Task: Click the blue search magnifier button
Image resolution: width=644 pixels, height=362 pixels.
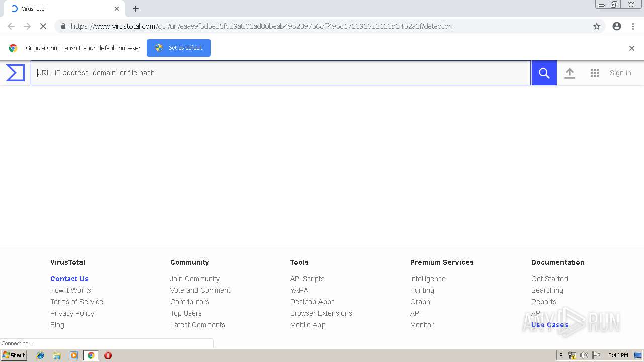Action: click(x=544, y=73)
